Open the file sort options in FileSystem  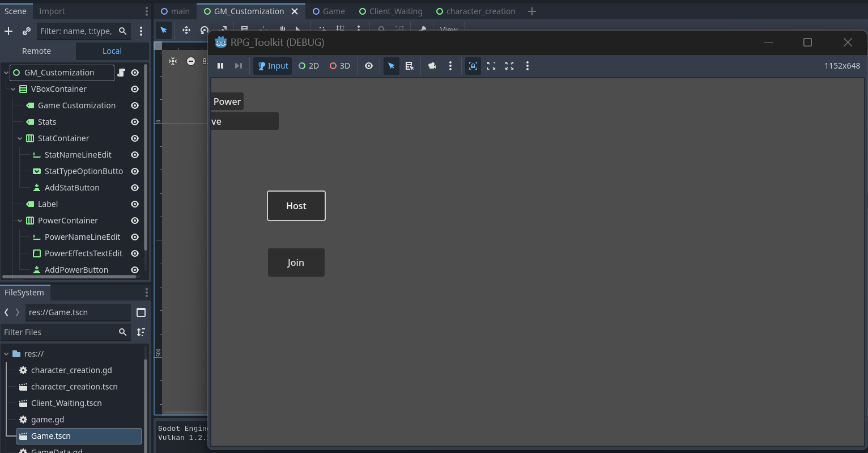[141, 332]
